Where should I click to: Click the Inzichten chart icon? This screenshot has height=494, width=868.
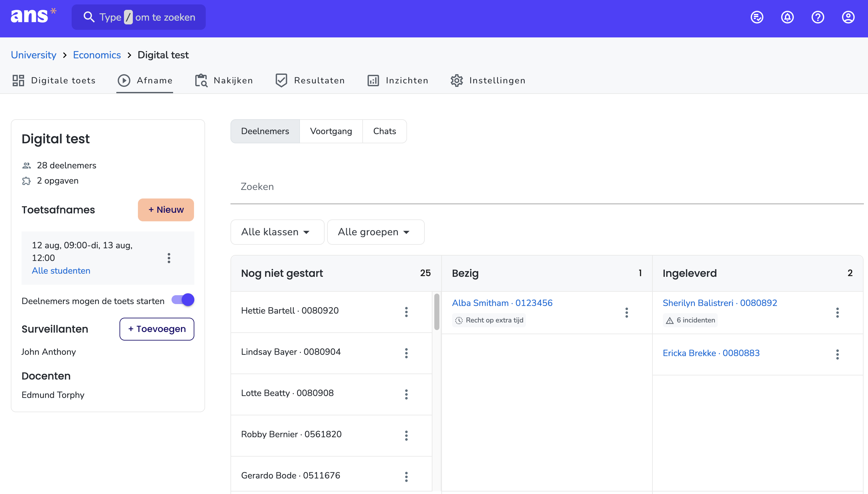click(x=373, y=81)
